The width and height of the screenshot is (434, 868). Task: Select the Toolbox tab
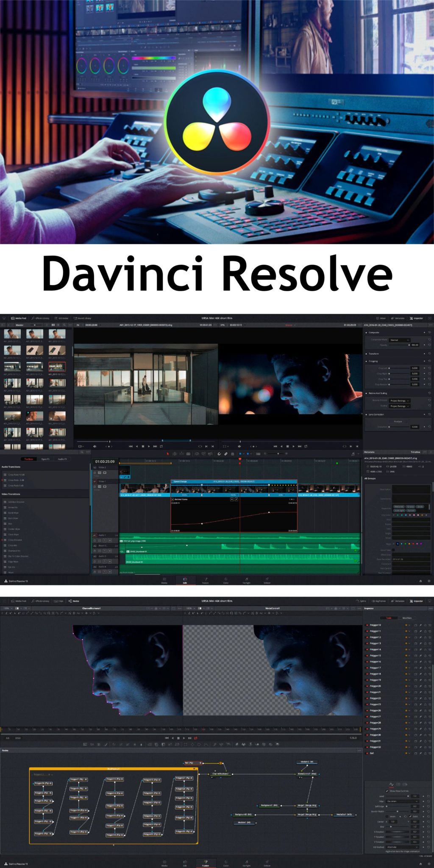click(x=28, y=459)
